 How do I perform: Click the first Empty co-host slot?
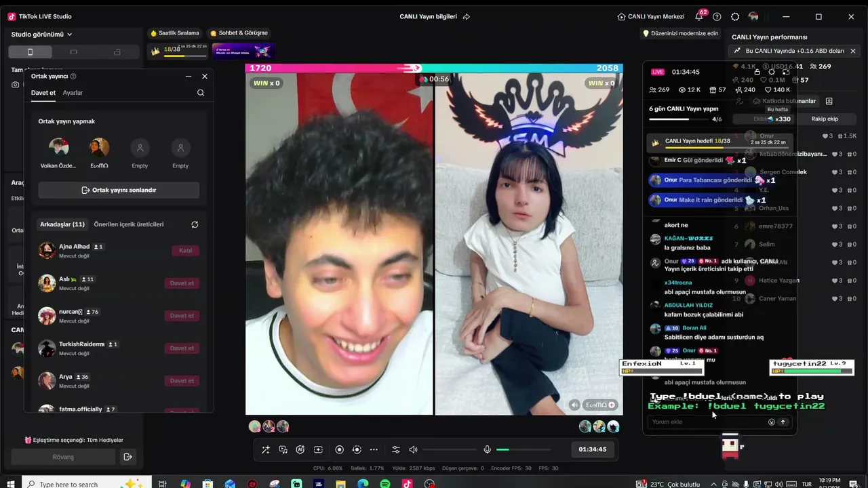140,147
